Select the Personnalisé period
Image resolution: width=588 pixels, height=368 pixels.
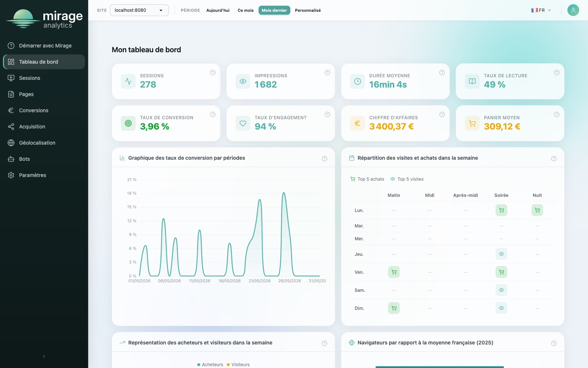click(x=308, y=10)
